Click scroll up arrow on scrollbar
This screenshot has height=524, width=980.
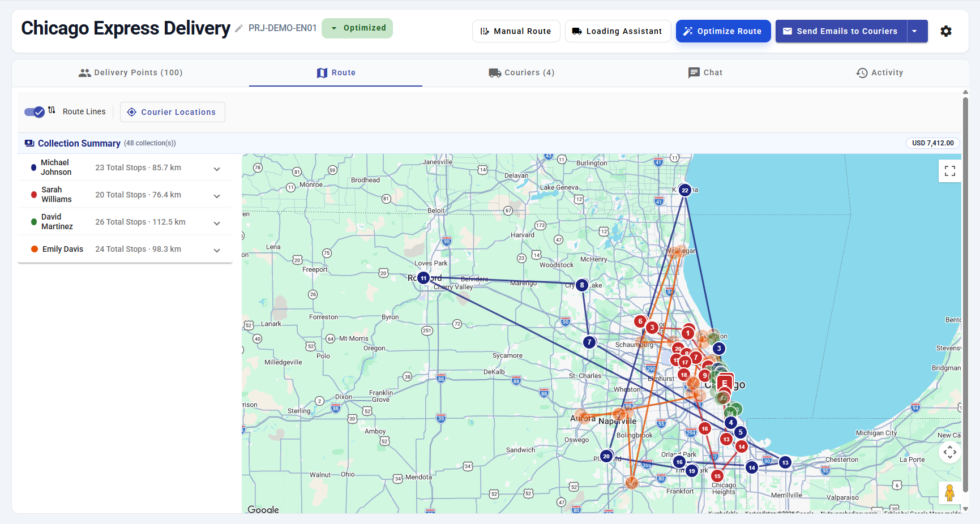point(965,92)
